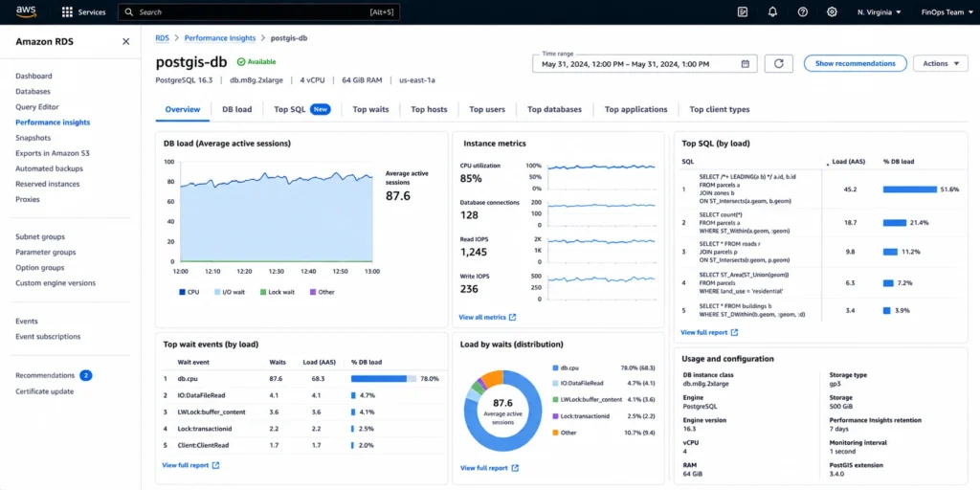Click db.cpu swatch in Load by waits
980x490 pixels.
[555, 368]
